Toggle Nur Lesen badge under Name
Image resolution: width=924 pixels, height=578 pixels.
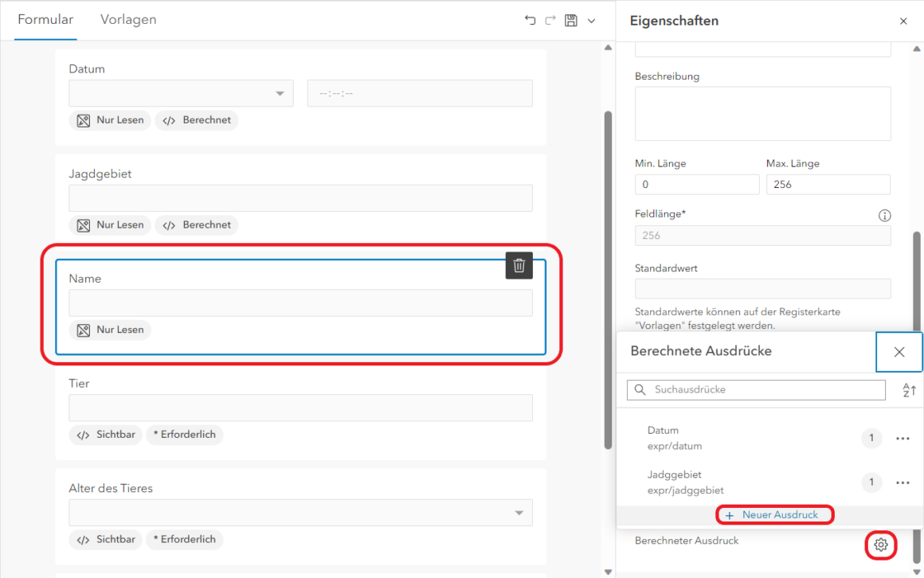(x=110, y=330)
